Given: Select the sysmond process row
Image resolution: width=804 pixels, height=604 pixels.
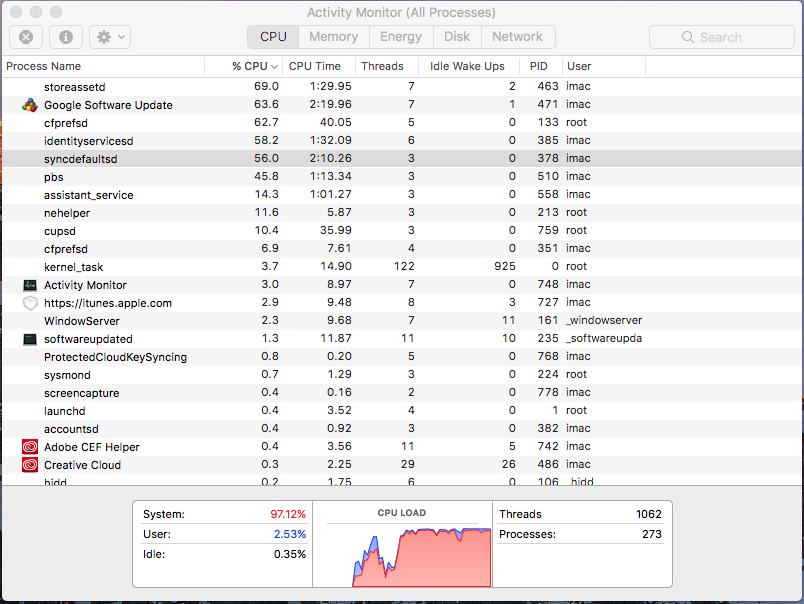Looking at the screenshot, I should (403, 375).
